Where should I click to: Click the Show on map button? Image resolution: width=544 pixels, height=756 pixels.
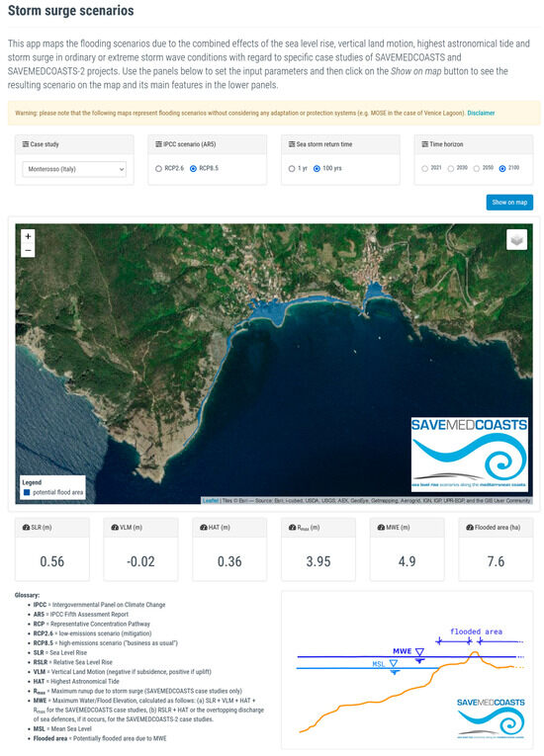click(x=509, y=203)
